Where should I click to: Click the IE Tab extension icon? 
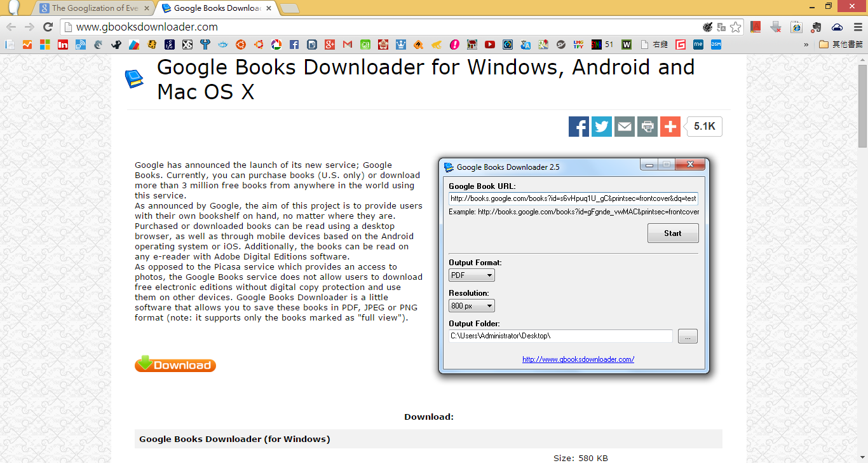[x=796, y=27]
